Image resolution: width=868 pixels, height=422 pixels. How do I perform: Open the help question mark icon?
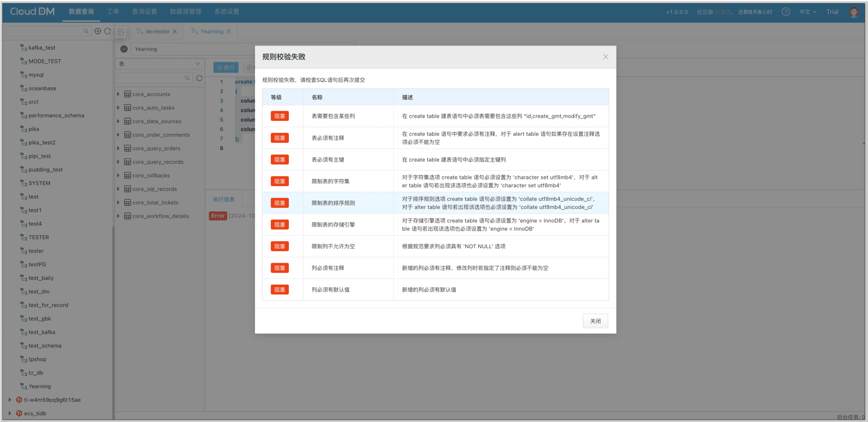(786, 12)
